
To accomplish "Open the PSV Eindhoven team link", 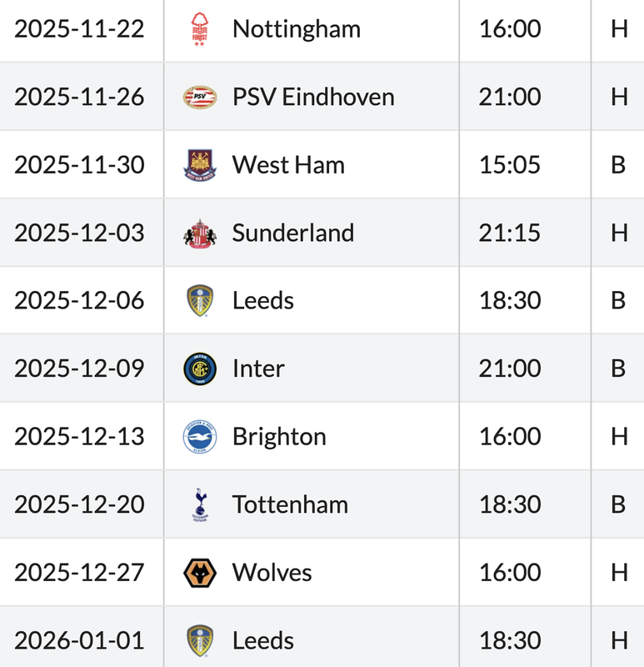I will click(x=313, y=98).
